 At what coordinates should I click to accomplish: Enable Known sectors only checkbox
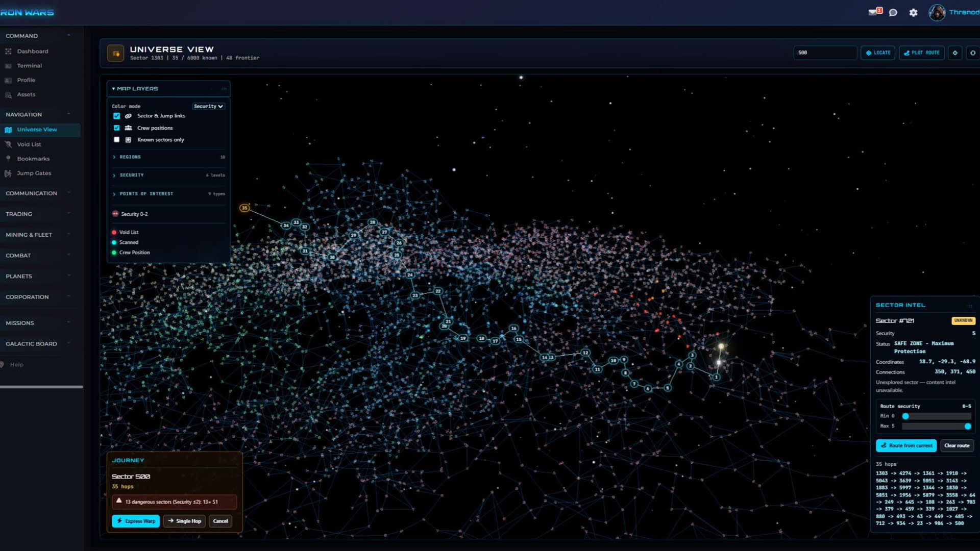click(116, 140)
